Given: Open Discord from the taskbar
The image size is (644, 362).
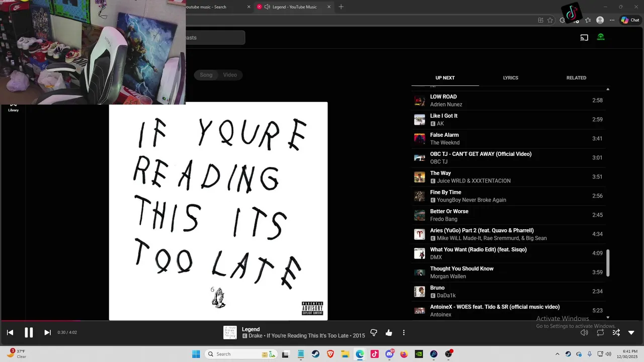Looking at the screenshot, I should click(389, 354).
